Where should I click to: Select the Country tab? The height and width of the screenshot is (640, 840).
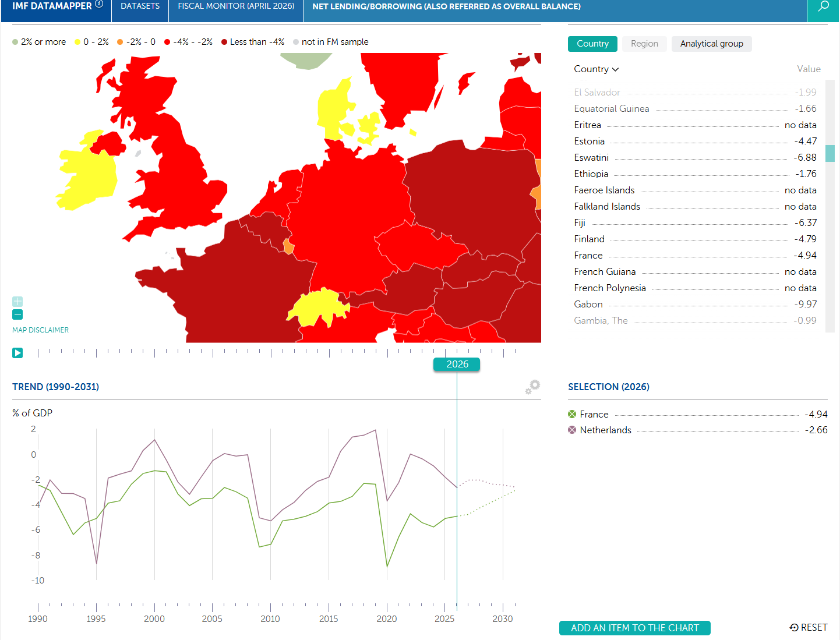(x=592, y=44)
